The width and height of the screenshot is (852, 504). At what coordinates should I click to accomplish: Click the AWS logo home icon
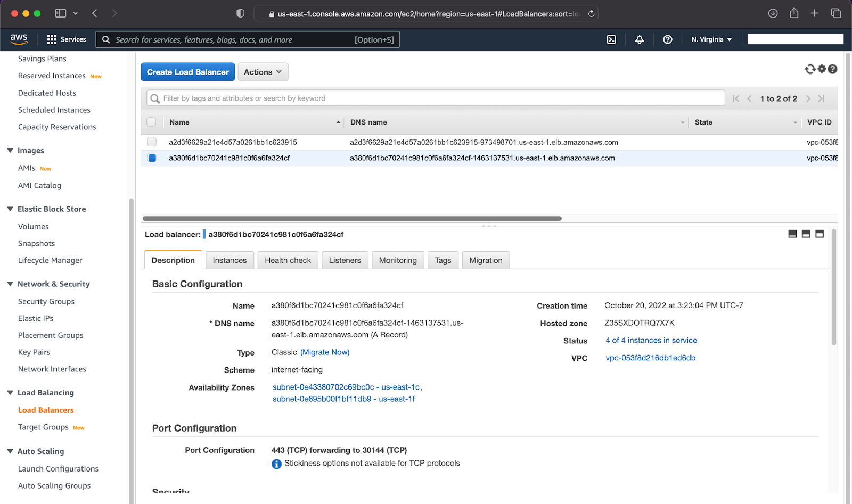click(x=19, y=39)
